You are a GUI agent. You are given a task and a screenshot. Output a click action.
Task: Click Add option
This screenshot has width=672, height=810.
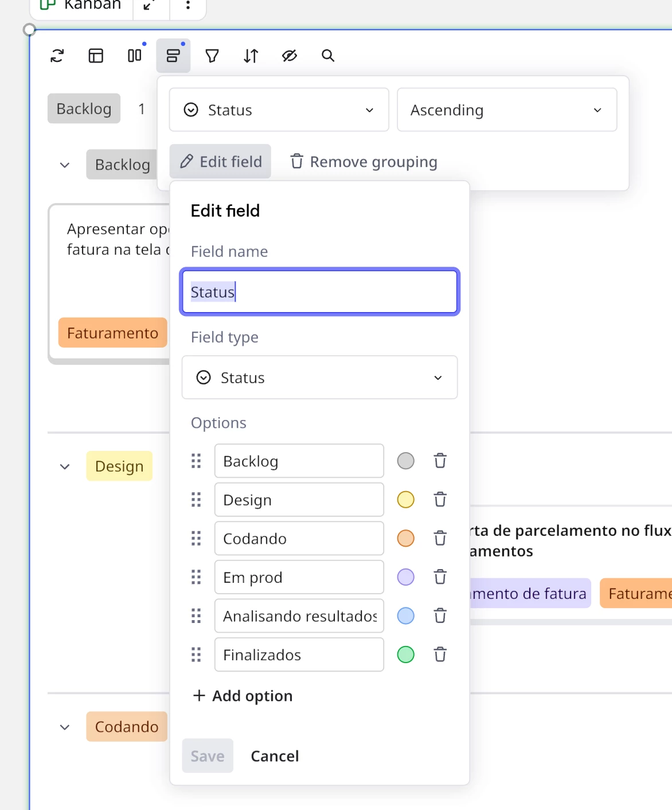[x=243, y=696]
